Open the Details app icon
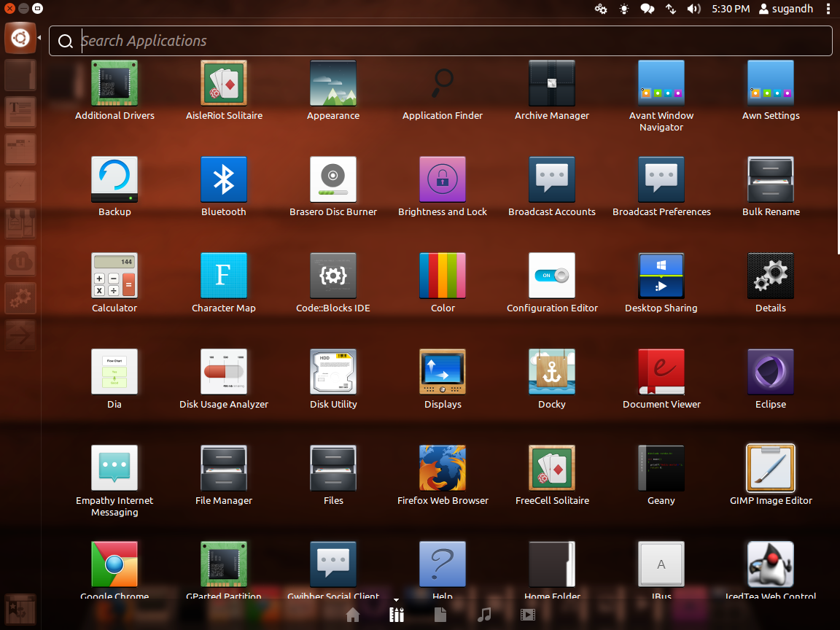 [x=770, y=276]
